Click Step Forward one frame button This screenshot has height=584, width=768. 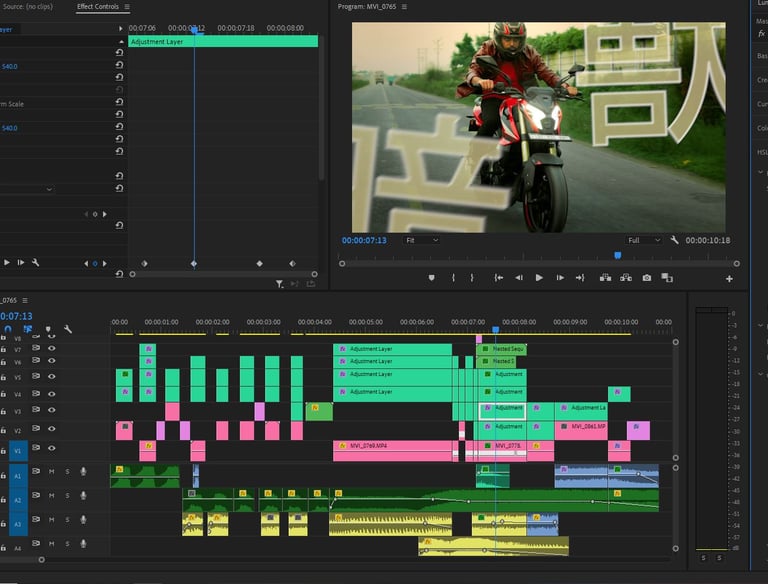560,278
